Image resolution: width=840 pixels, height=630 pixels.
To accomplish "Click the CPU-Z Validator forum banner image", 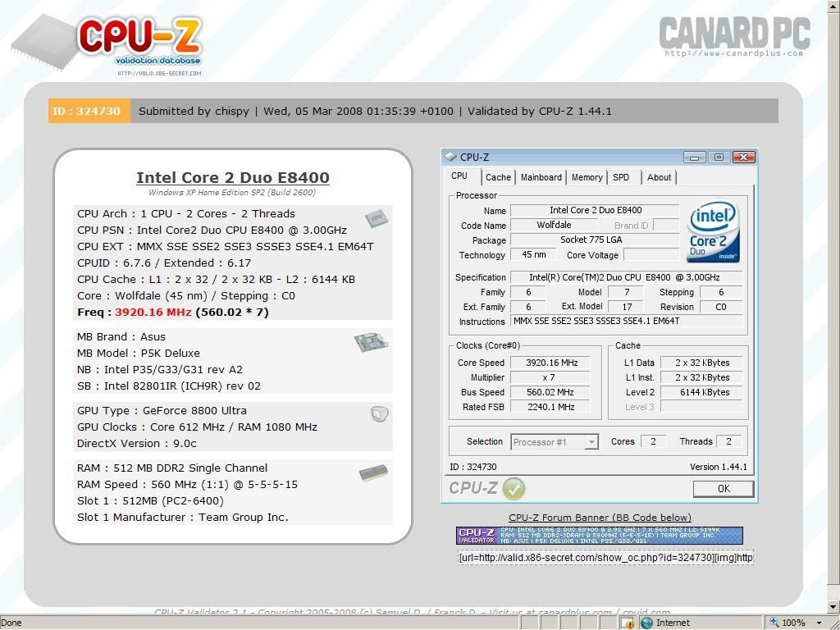I will point(600,536).
